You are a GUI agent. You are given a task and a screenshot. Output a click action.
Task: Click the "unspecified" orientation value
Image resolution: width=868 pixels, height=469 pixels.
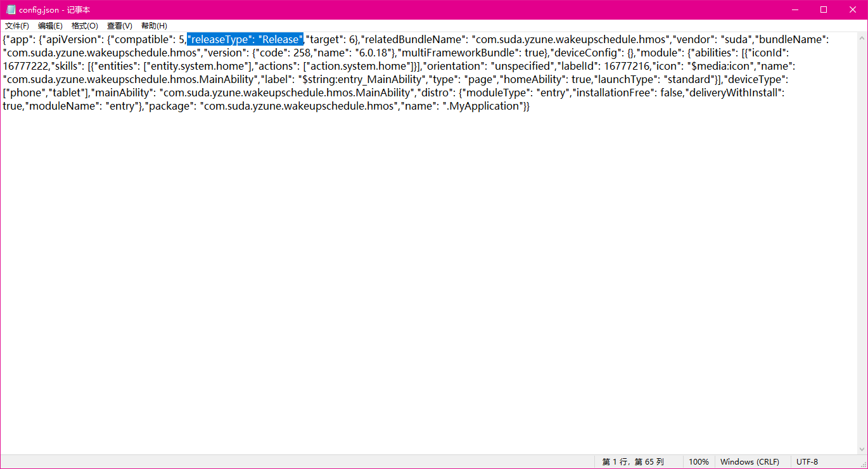(x=523, y=66)
